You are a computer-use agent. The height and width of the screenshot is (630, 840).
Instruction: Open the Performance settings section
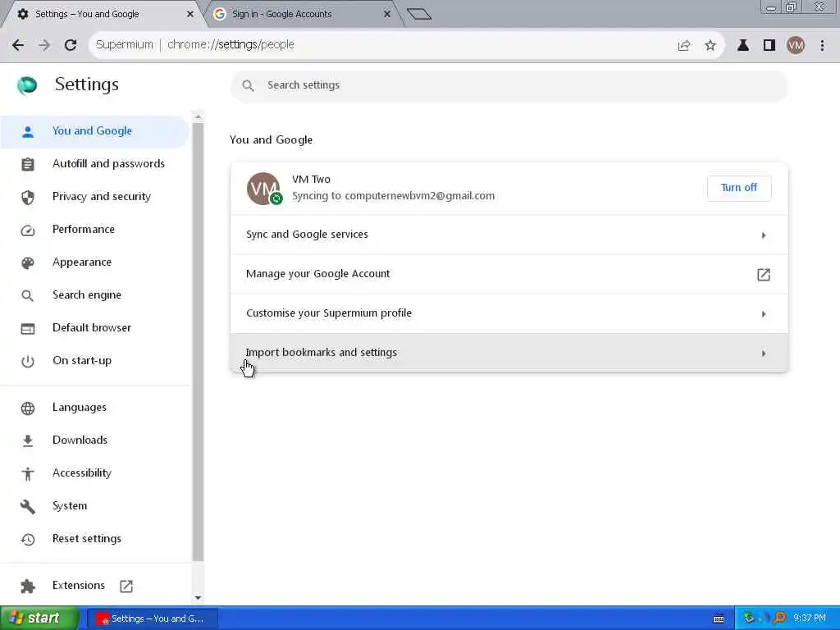(94, 230)
